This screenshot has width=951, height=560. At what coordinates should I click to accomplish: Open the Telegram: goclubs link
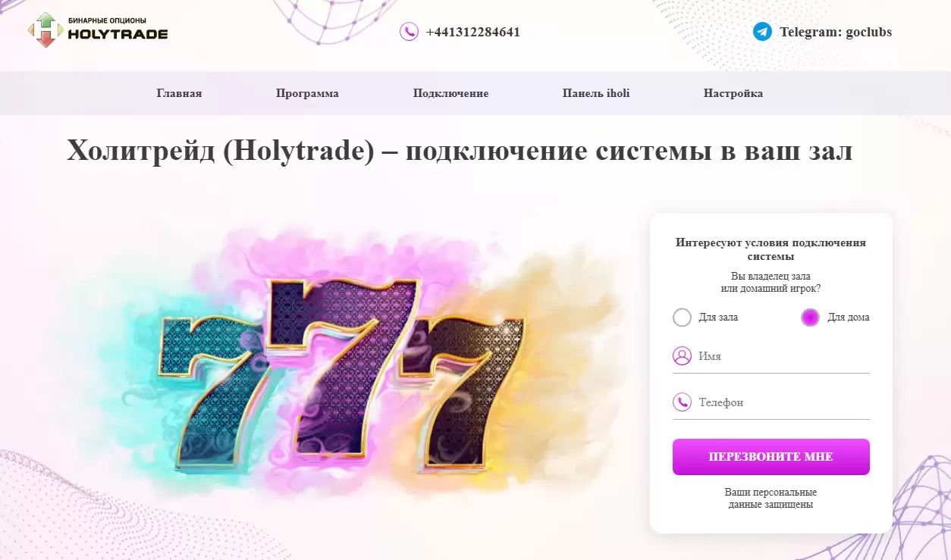point(836,32)
